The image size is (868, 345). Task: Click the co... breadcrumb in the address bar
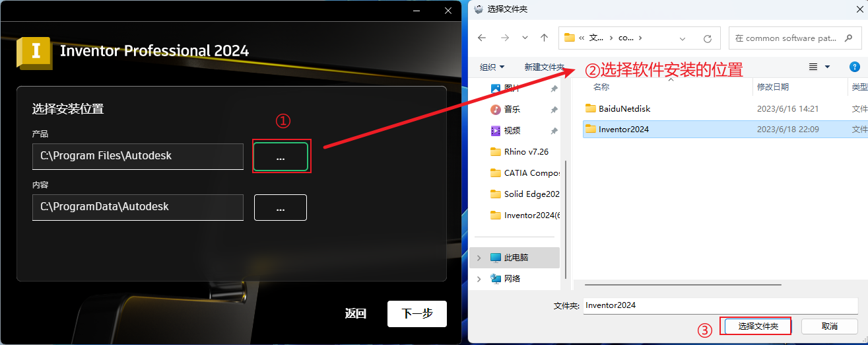(x=626, y=38)
